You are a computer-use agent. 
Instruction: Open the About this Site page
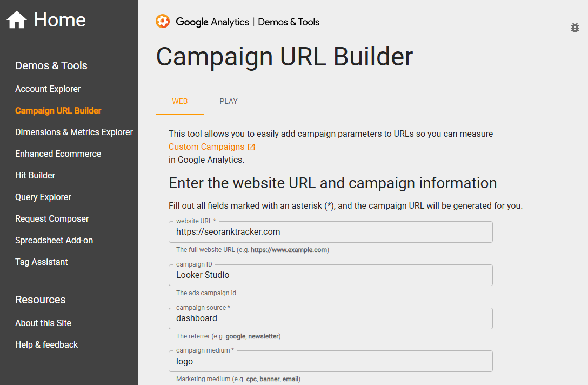[43, 323]
